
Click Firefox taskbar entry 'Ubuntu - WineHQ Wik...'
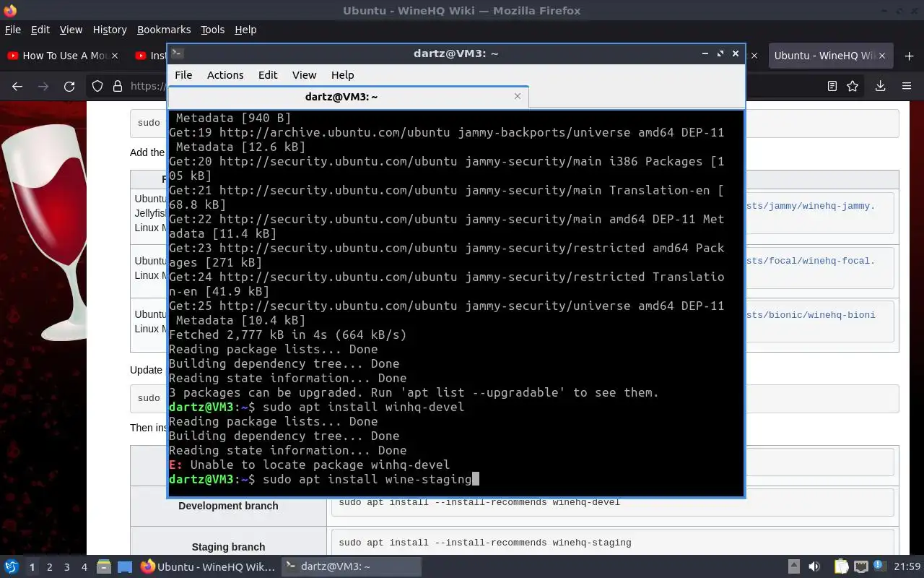tap(208, 566)
